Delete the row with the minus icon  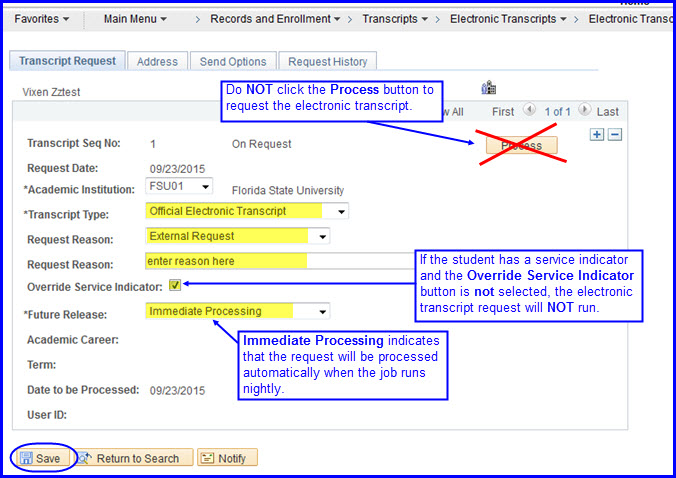coord(615,134)
